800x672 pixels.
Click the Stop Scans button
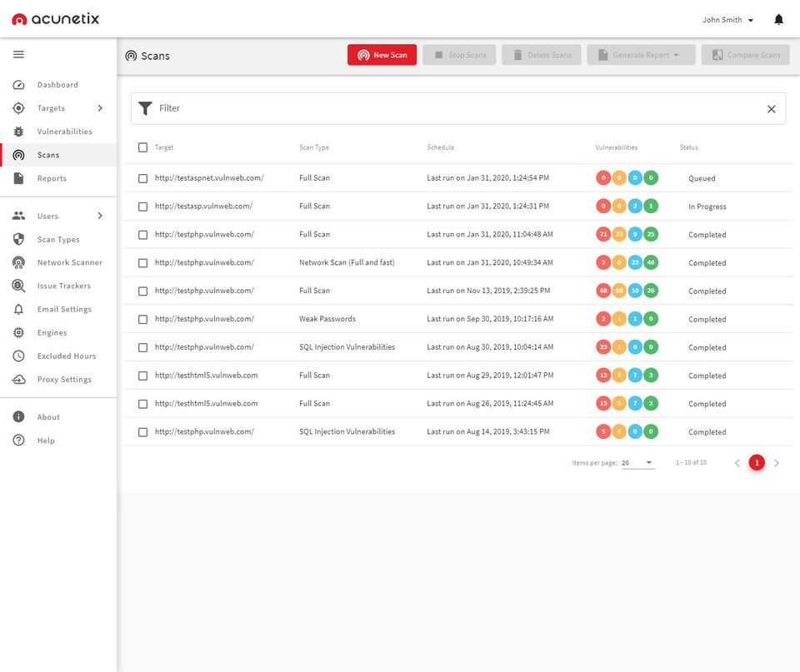459,55
